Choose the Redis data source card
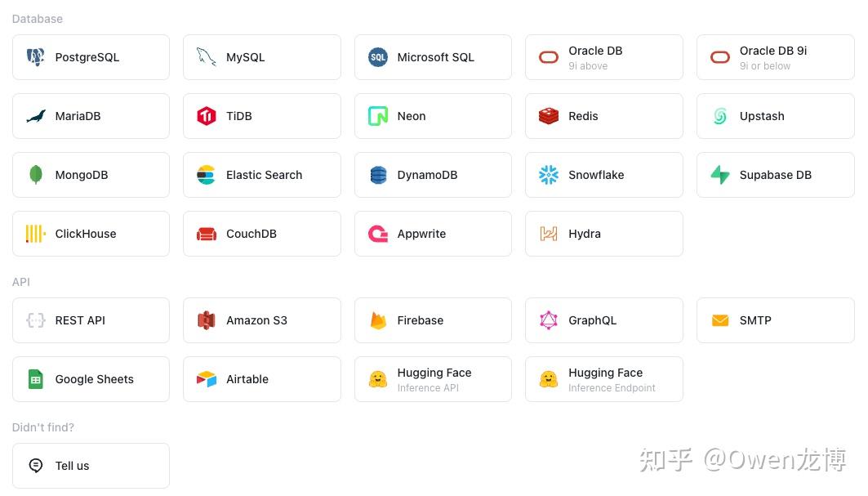 point(604,116)
